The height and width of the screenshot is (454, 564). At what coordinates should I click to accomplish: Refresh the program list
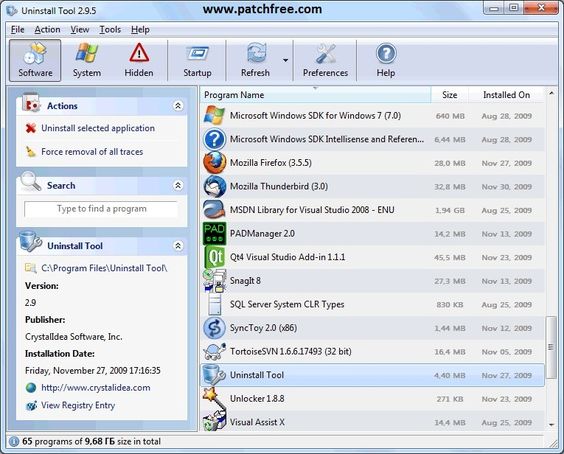point(255,60)
